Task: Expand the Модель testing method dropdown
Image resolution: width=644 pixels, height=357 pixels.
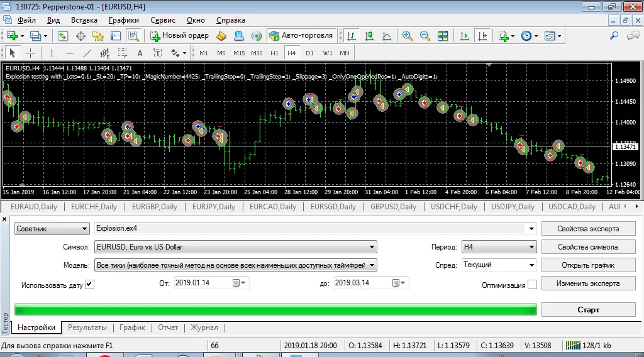Action: coord(372,265)
